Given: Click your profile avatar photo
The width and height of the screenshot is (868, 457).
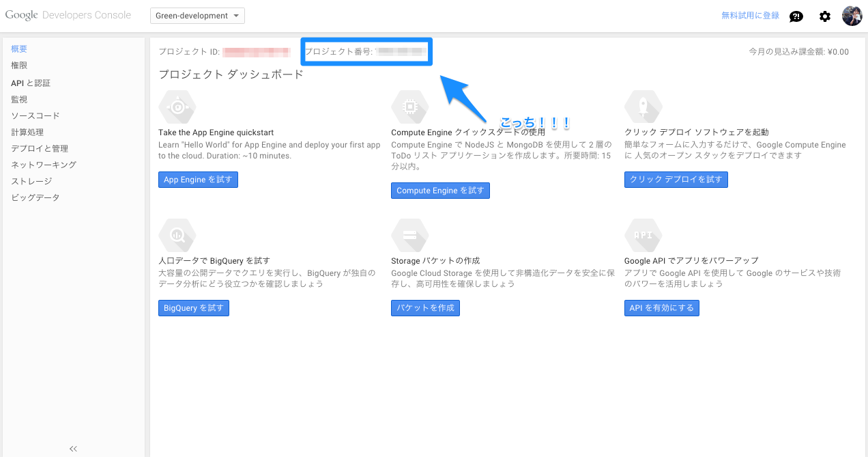Looking at the screenshot, I should (852, 15).
